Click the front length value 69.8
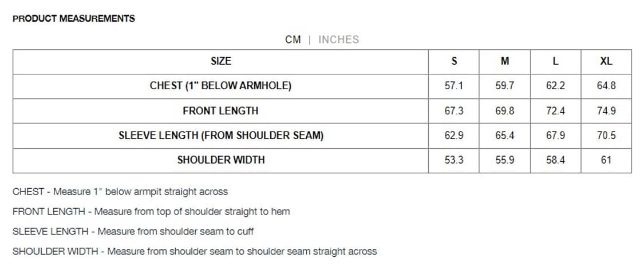Image resolution: width=644 pixels, height=278 pixels. point(505,110)
